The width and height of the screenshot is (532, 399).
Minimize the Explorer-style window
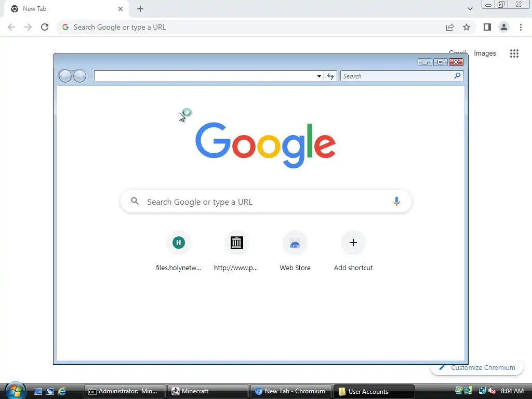(424, 62)
